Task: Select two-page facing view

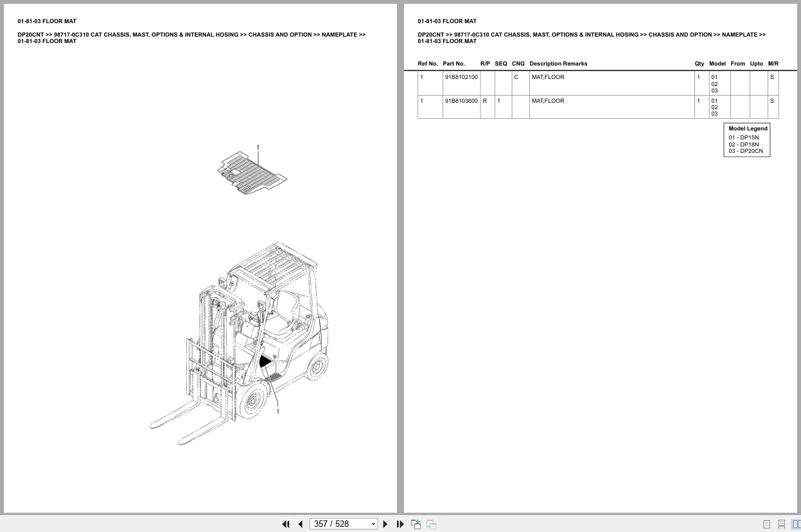Action: (796, 524)
